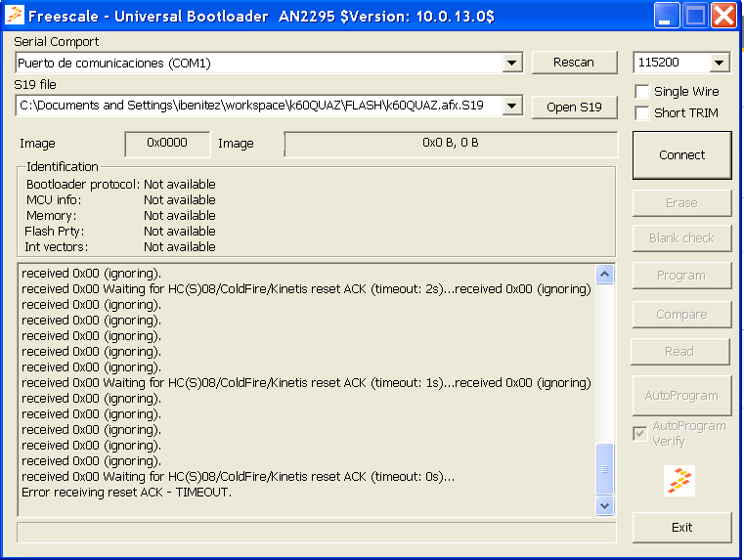Click the Rescan button
744x560 pixels.
click(574, 63)
